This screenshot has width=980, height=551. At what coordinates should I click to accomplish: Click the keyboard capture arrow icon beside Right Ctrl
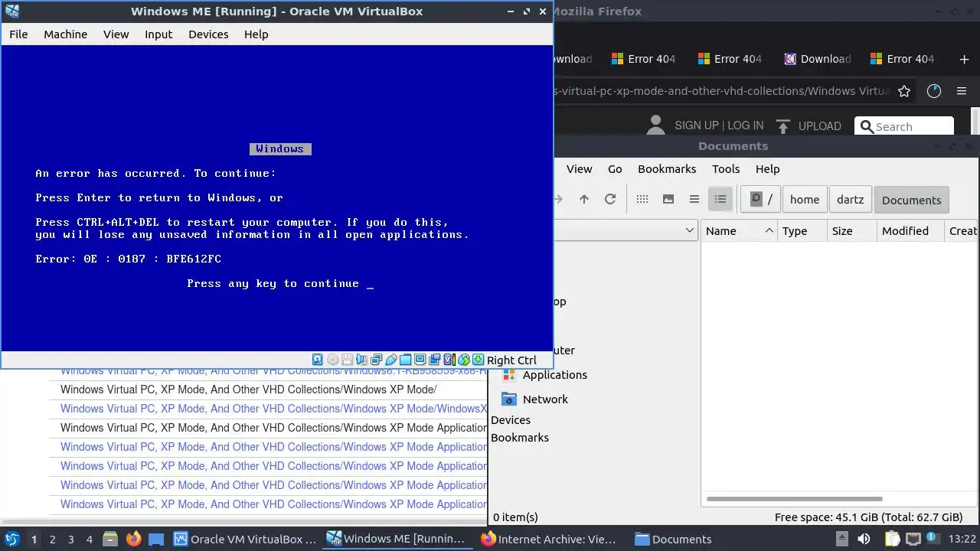point(479,360)
